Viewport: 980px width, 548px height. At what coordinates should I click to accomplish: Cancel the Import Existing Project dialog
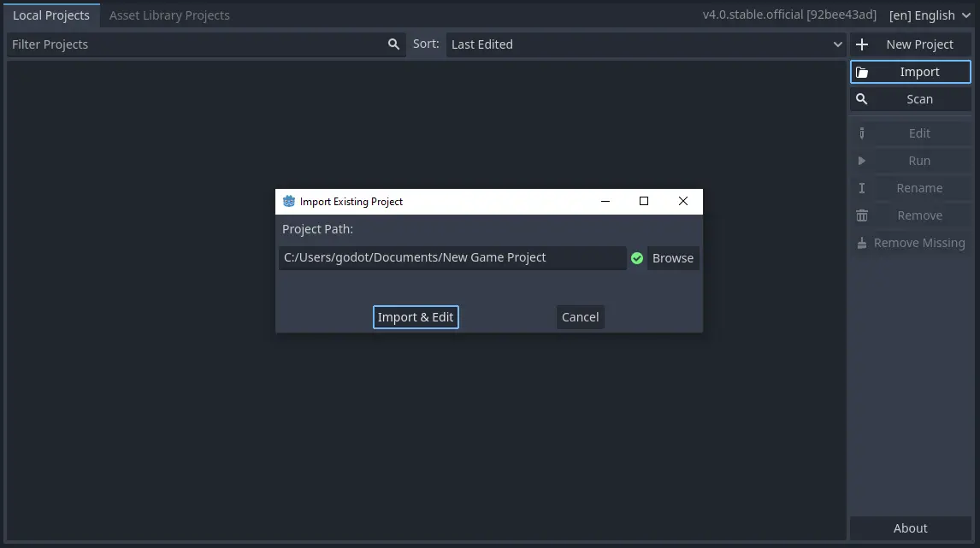point(580,317)
